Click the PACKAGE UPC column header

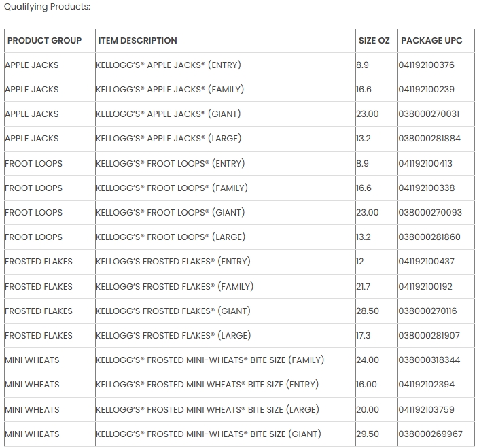431,41
